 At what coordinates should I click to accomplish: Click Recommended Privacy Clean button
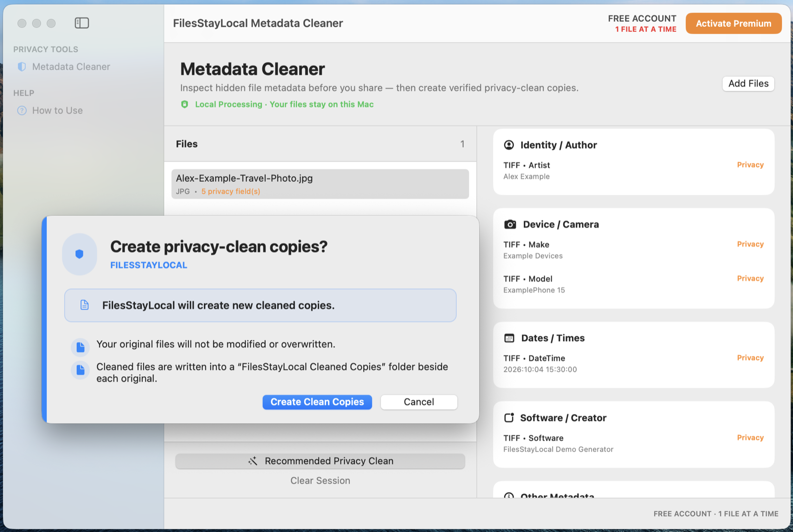(x=320, y=461)
